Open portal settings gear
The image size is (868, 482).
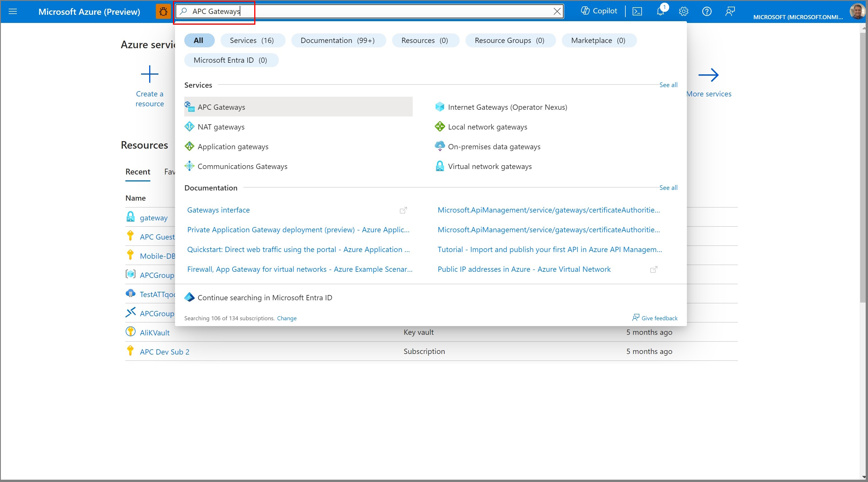click(x=683, y=11)
